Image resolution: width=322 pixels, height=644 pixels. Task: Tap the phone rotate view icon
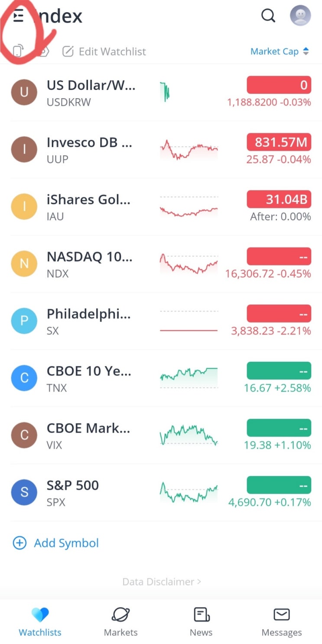[18, 51]
